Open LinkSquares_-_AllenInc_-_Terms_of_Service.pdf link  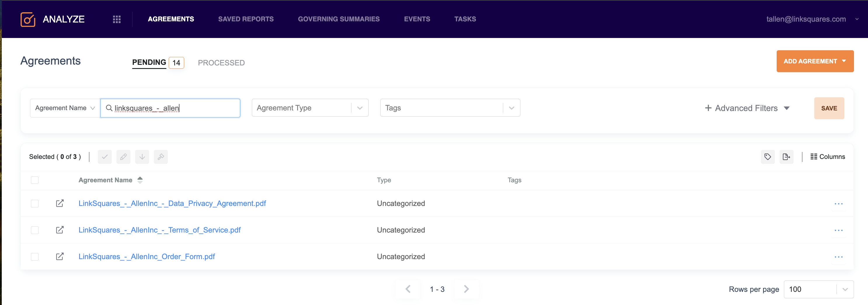click(x=159, y=230)
